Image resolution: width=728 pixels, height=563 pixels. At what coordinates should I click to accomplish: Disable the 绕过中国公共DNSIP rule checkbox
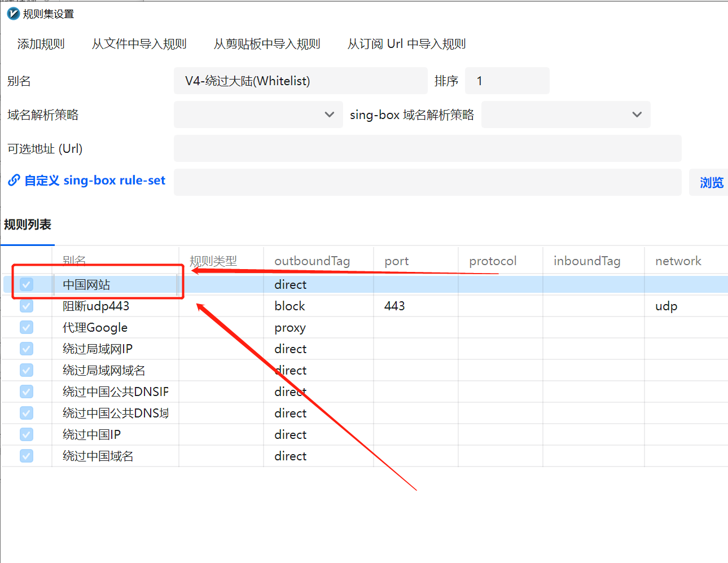pyautogui.click(x=27, y=392)
